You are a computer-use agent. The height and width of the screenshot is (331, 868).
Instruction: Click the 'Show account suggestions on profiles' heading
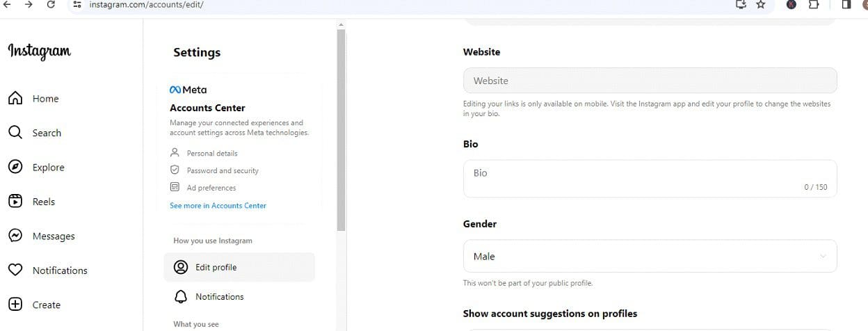click(550, 314)
